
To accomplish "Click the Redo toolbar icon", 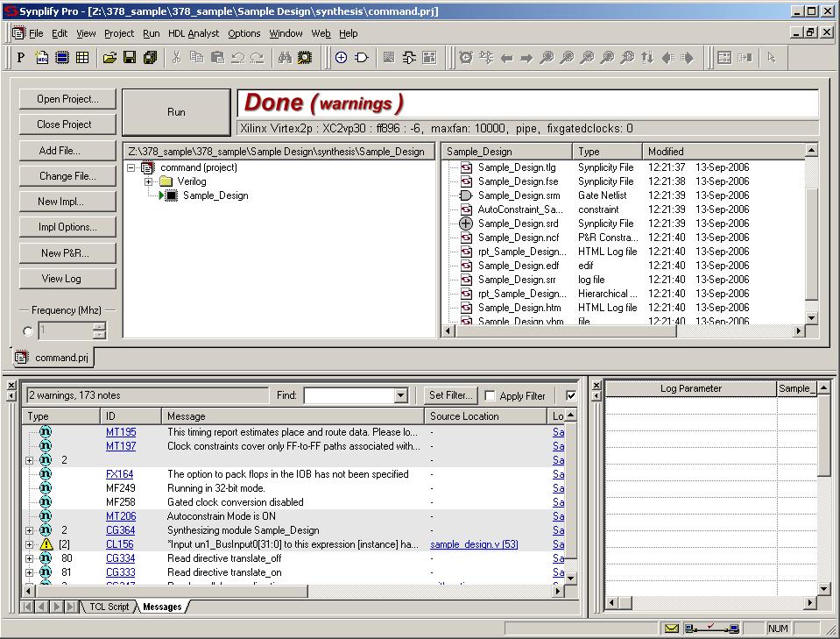I will (x=258, y=57).
